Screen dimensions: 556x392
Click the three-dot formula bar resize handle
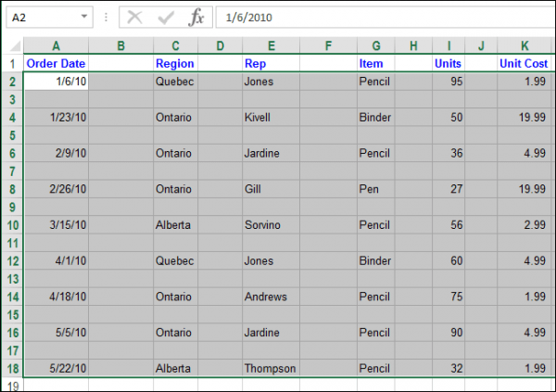tap(106, 17)
